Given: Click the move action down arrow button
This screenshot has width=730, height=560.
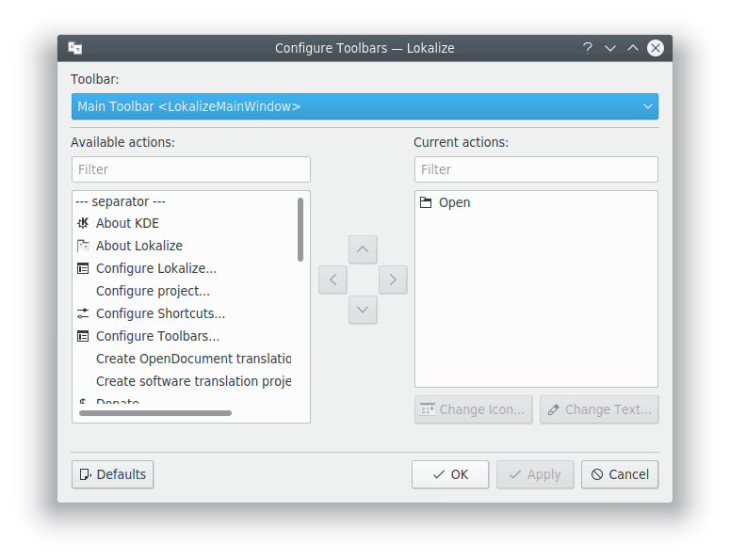Looking at the screenshot, I should pyautogui.click(x=363, y=310).
